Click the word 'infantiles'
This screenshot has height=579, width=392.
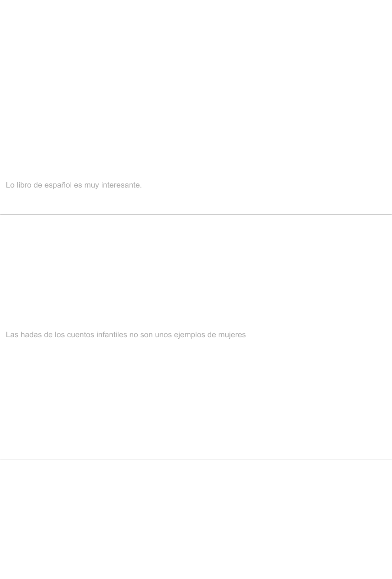[x=112, y=335]
